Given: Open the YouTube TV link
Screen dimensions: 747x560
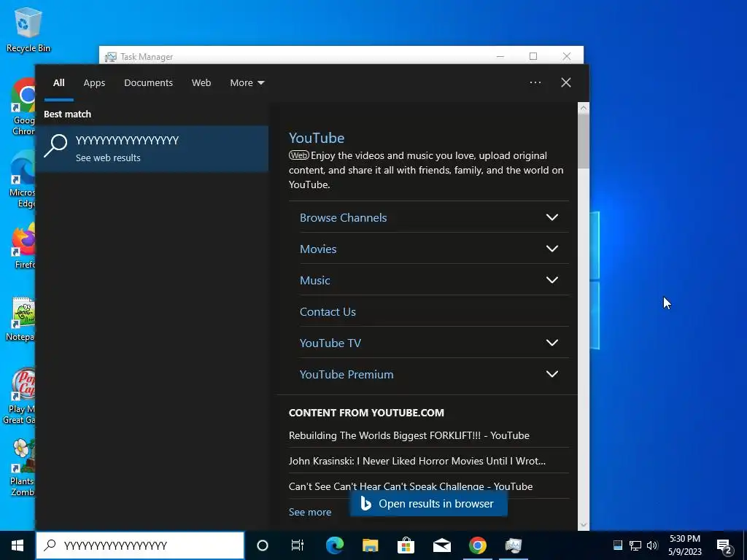Looking at the screenshot, I should pyautogui.click(x=330, y=343).
